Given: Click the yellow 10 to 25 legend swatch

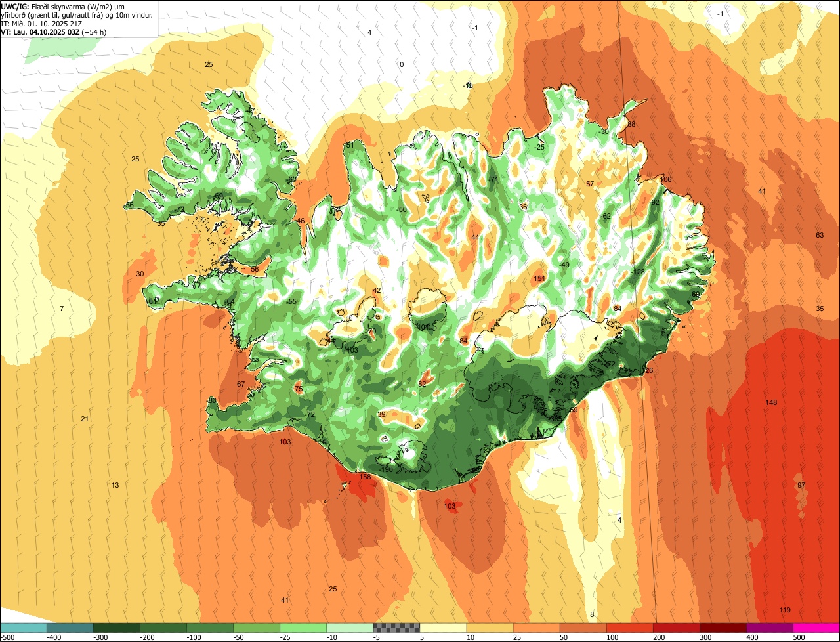Looking at the screenshot, I should coord(489,628).
